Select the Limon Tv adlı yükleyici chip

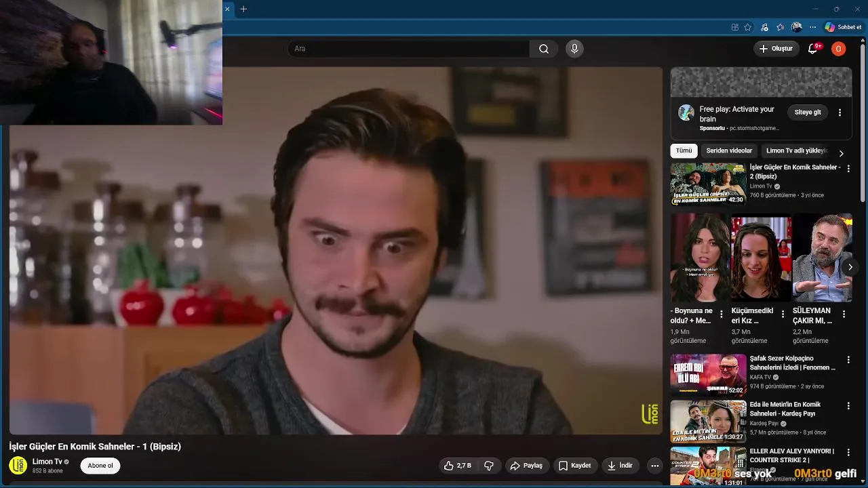coord(797,150)
